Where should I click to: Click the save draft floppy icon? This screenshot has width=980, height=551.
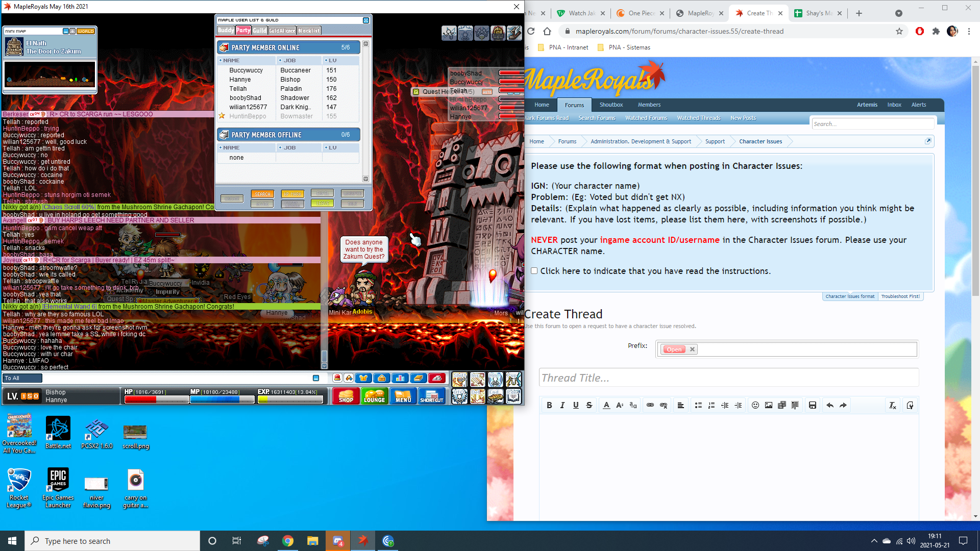tap(813, 405)
